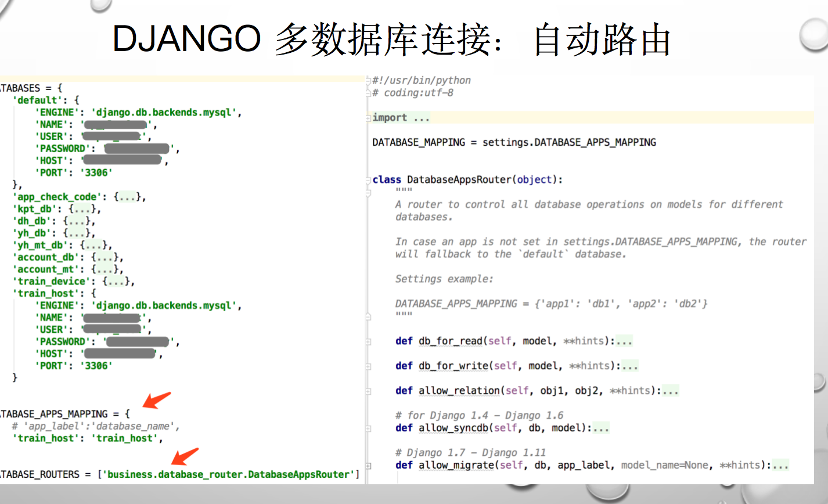Click train_host block's 'PORT': '3306' line
Screen dimensions: 828x504
(x=73, y=366)
